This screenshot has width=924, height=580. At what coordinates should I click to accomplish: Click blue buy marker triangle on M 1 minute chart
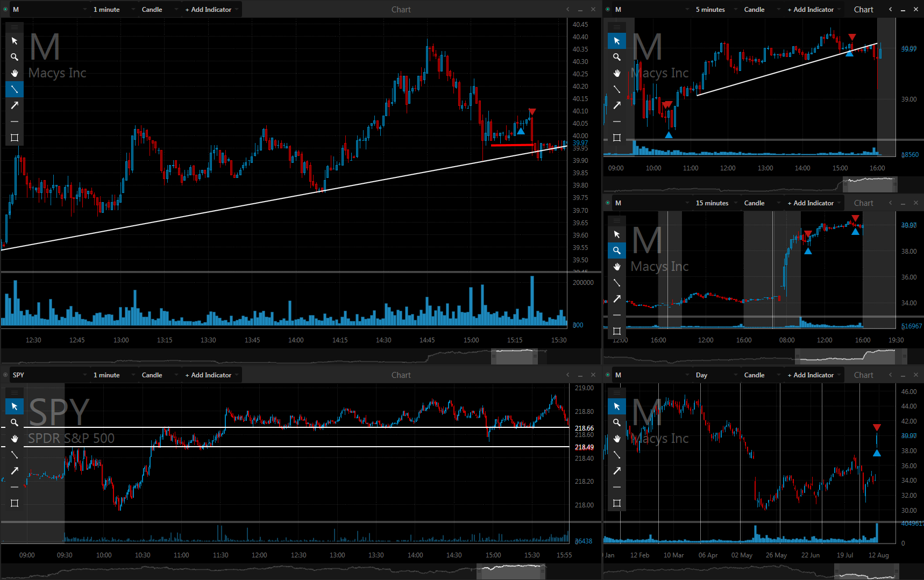pos(521,131)
